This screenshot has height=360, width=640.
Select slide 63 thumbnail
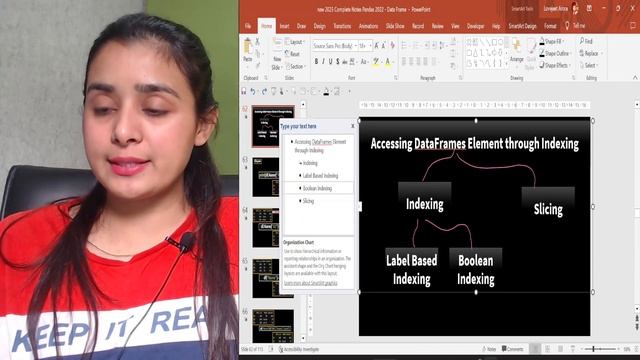click(266, 177)
